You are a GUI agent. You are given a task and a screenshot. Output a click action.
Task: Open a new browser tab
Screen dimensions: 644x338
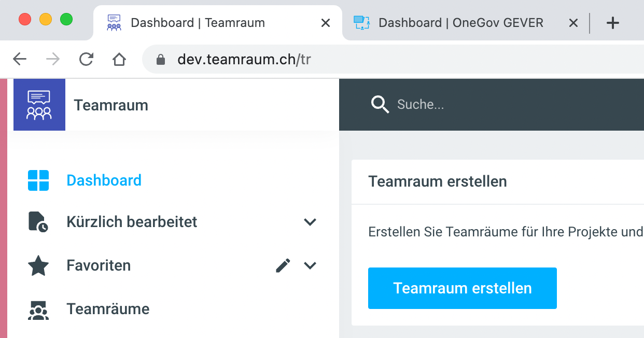coord(613,23)
